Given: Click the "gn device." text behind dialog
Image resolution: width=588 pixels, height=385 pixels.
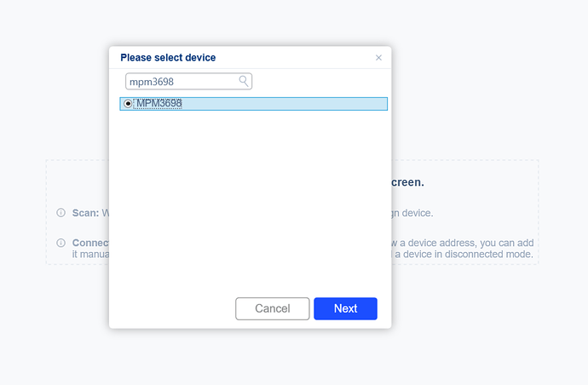Looking at the screenshot, I should point(412,213).
